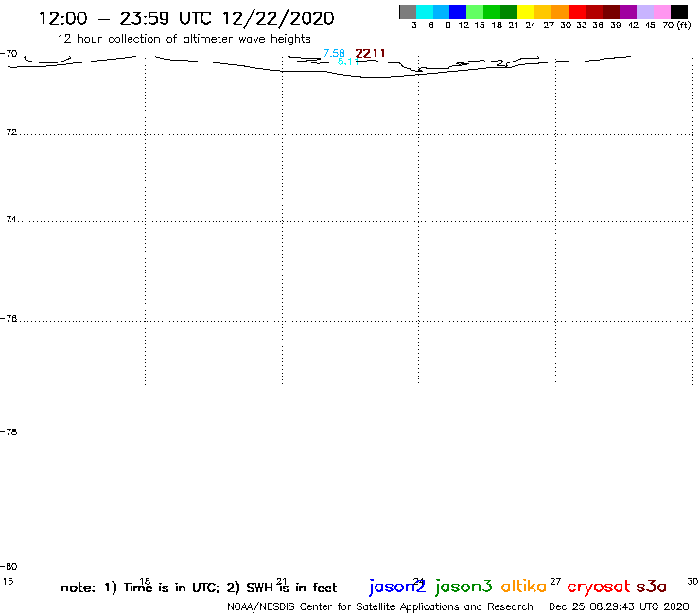Select the '33' value under the color legend
The image size is (700, 615).
(x=582, y=26)
